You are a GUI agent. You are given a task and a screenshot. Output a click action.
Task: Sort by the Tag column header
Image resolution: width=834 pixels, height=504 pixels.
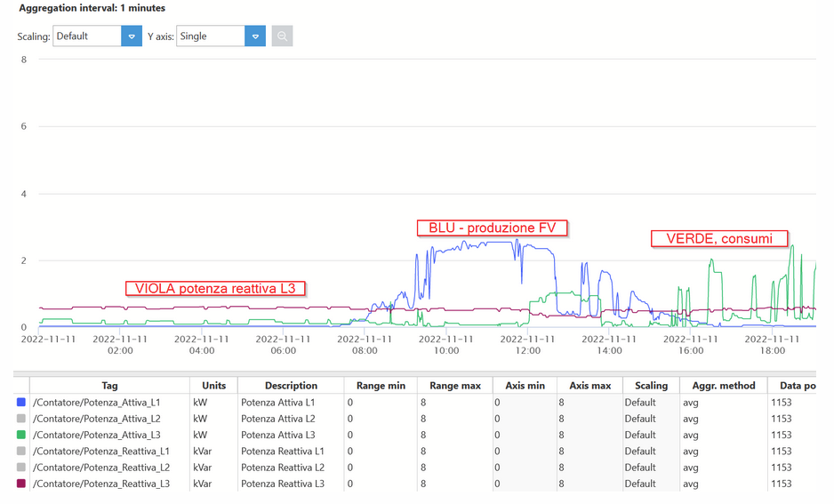click(x=109, y=386)
